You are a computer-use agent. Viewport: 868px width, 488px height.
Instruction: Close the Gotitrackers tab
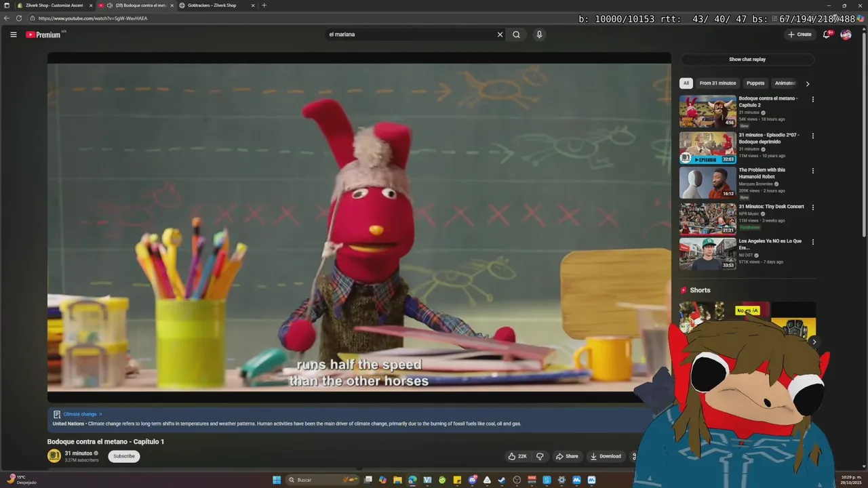tap(253, 5)
